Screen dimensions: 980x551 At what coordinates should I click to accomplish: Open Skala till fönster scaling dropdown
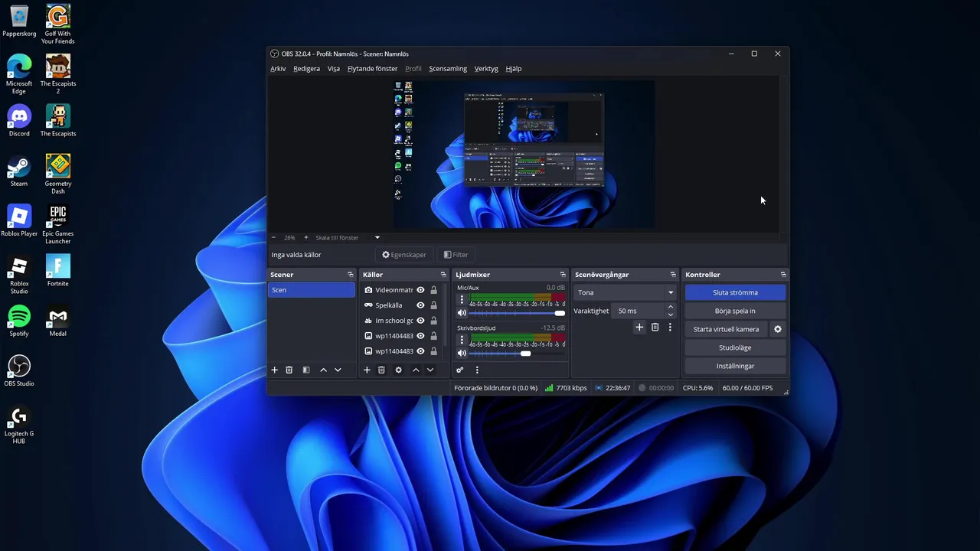(348, 237)
